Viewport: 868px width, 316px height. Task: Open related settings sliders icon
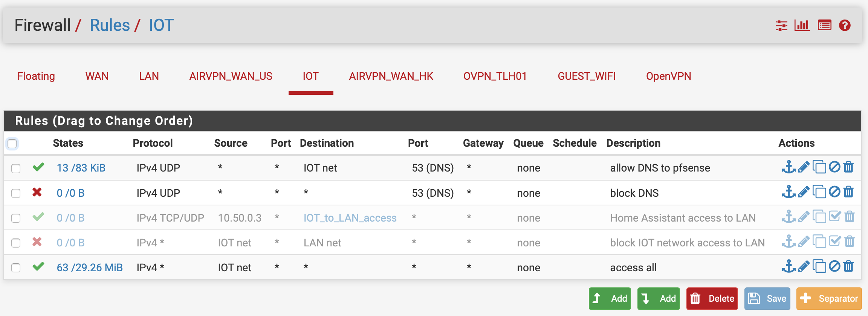point(781,26)
